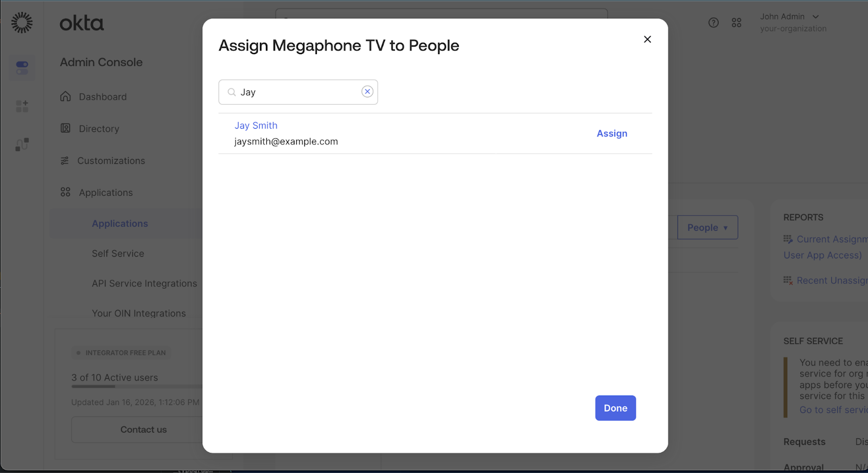
Task: Click the Current Assignments report icon
Action: (788, 239)
